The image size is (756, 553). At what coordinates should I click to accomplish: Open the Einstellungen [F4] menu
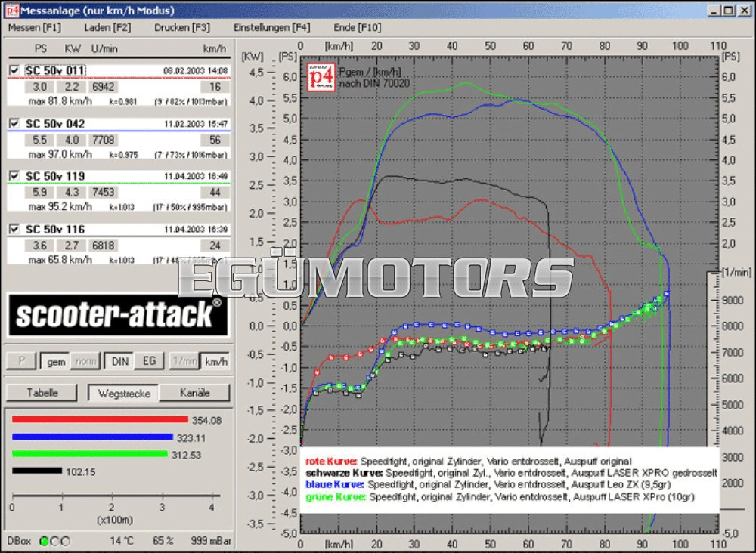[x=271, y=28]
